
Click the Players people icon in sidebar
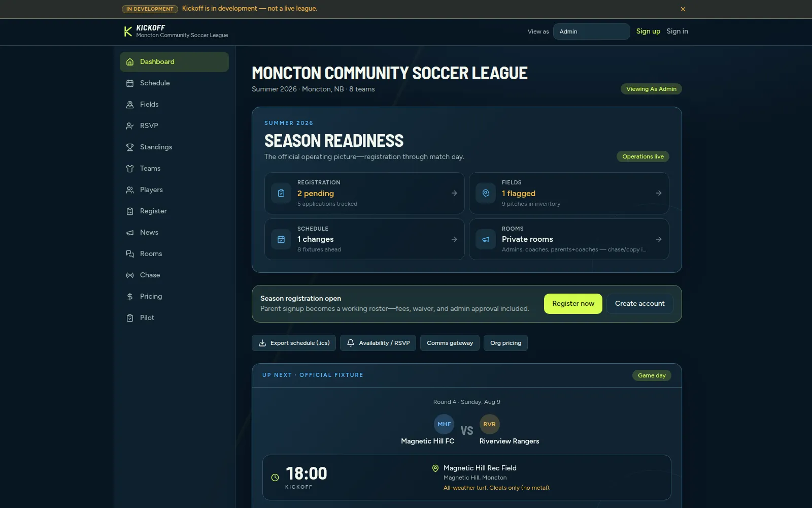(130, 190)
